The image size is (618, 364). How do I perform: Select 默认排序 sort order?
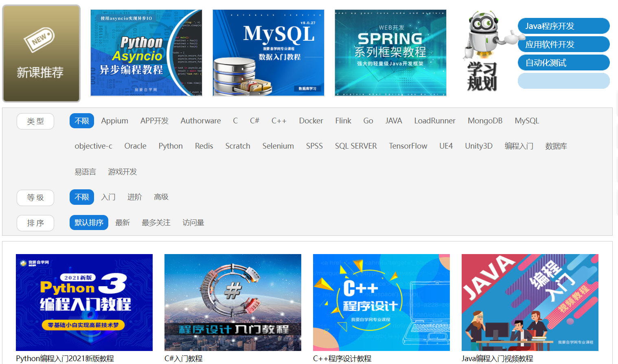pos(89,223)
